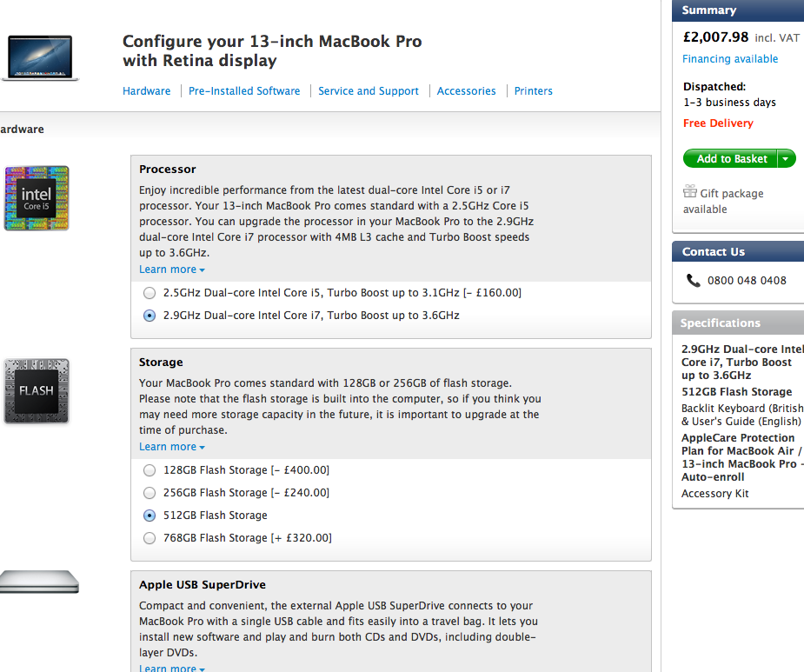Click the phone icon in Contact Us

[x=693, y=280]
